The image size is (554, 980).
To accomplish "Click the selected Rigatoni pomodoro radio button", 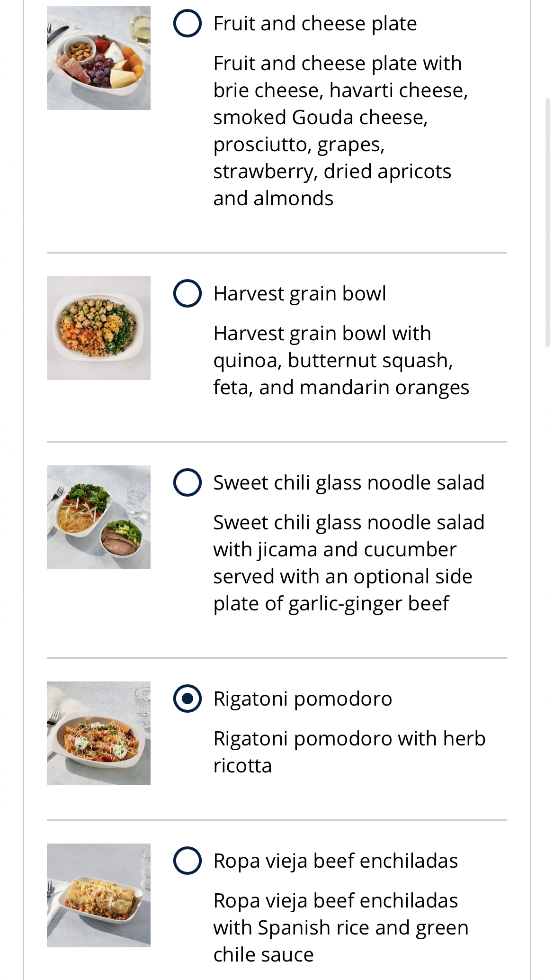I will pos(188,699).
